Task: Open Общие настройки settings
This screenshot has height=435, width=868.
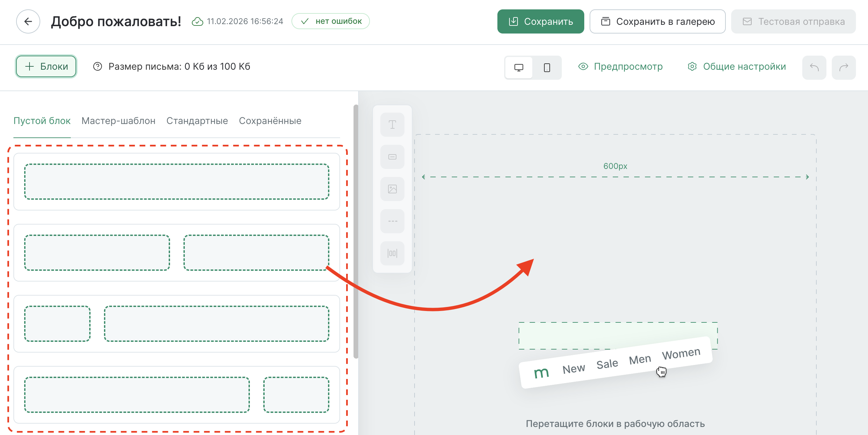Action: click(744, 66)
